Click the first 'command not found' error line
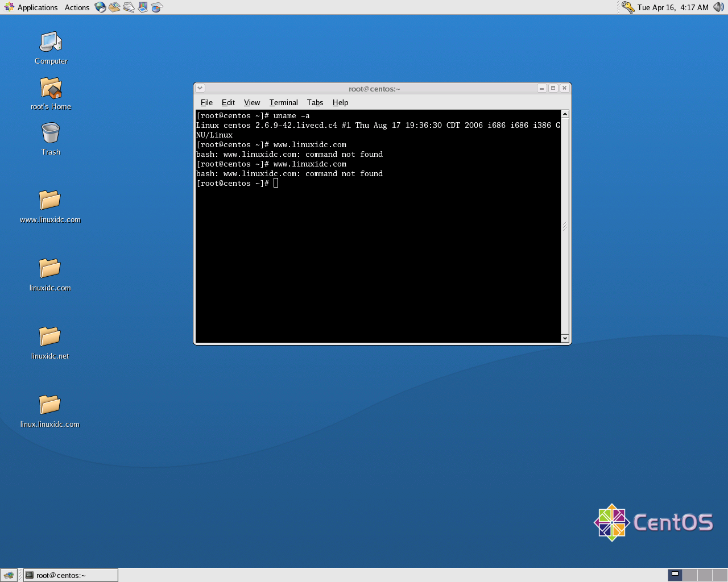The width and height of the screenshot is (728, 582). 289,154
